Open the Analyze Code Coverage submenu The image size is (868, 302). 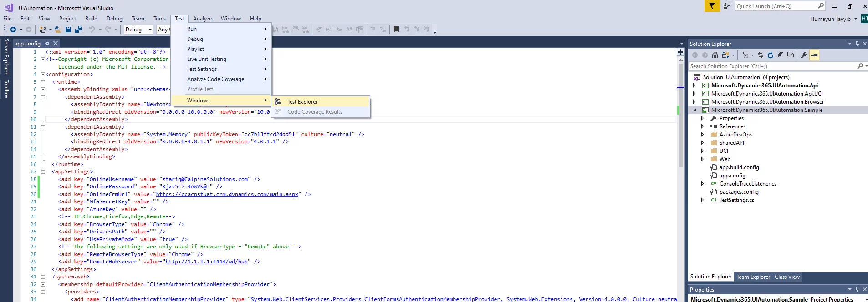[221, 79]
